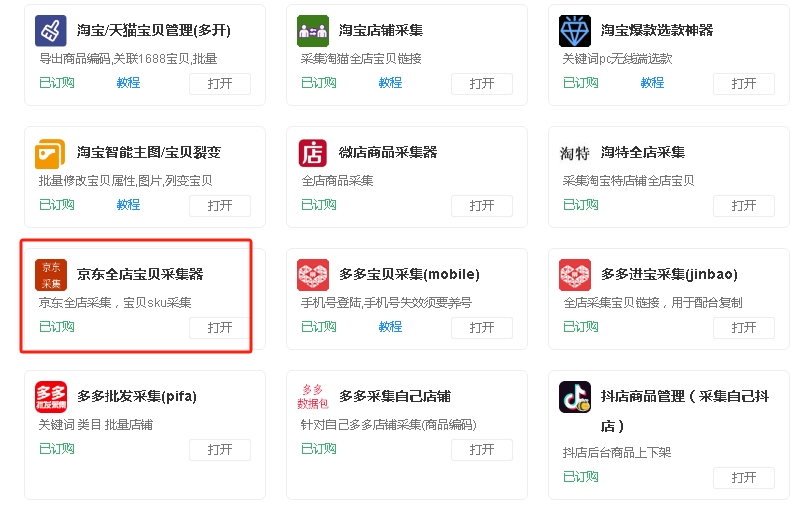The image size is (810, 505).
Task: Open 淘宝爆款选款神器 via 打开
Action: coord(744,84)
